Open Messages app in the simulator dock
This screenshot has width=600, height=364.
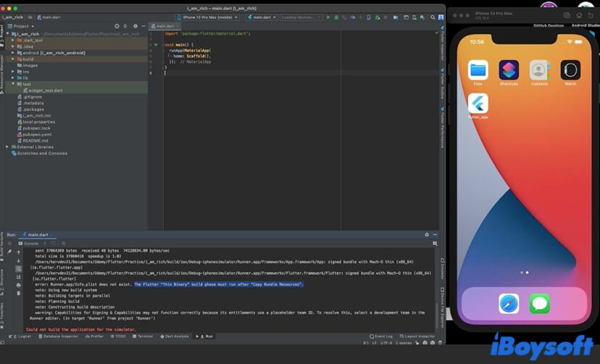pyautogui.click(x=539, y=303)
